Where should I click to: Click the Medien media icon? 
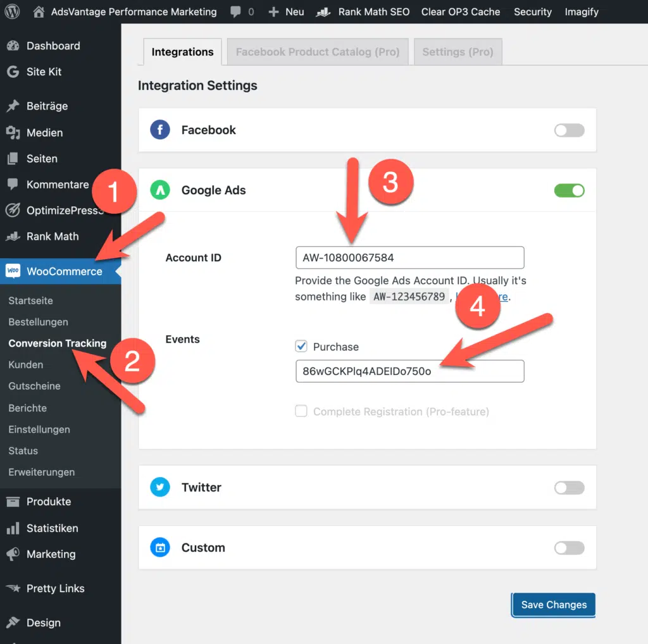(13, 133)
